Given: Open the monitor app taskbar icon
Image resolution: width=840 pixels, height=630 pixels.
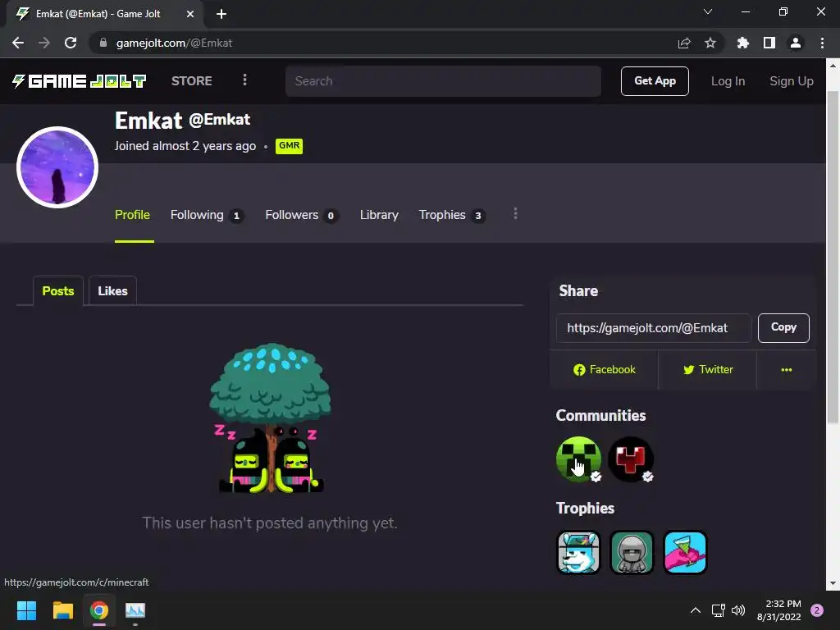Looking at the screenshot, I should [135, 610].
